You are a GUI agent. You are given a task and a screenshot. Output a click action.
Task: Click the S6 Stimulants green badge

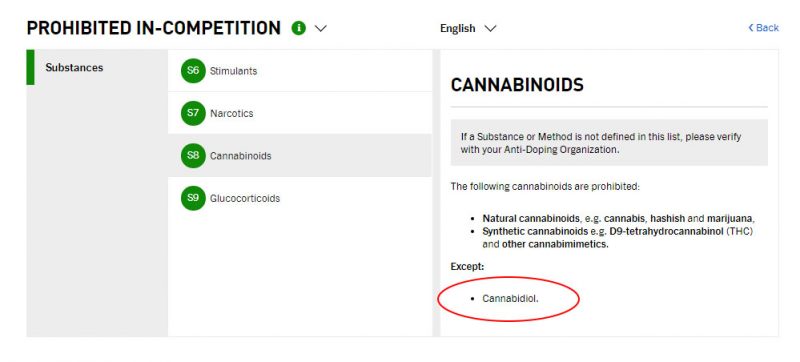[193, 71]
